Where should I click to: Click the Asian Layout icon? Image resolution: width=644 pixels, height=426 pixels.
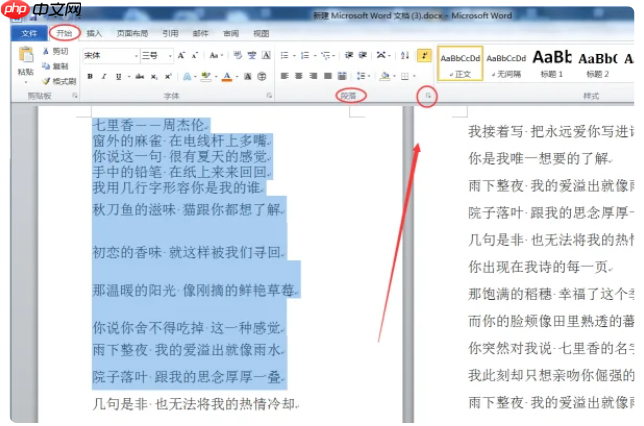(x=381, y=55)
